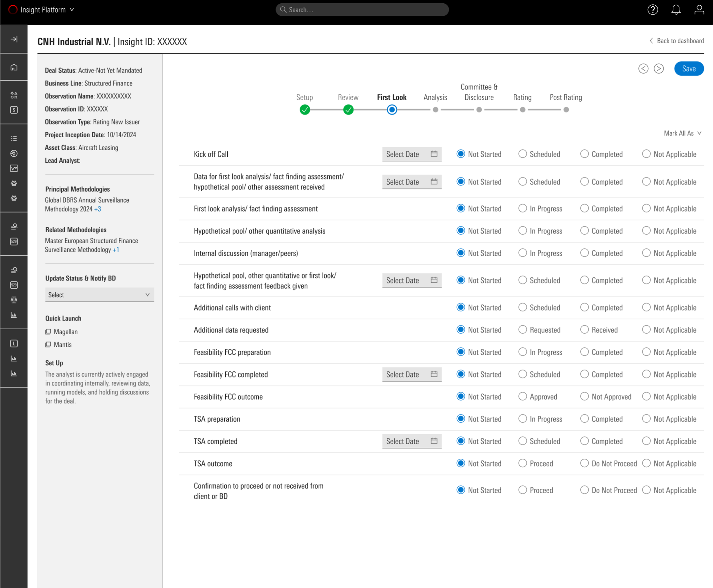Screen dimensions: 713x588
Task: Go to previous step with left circle arrow
Action: [643, 69]
